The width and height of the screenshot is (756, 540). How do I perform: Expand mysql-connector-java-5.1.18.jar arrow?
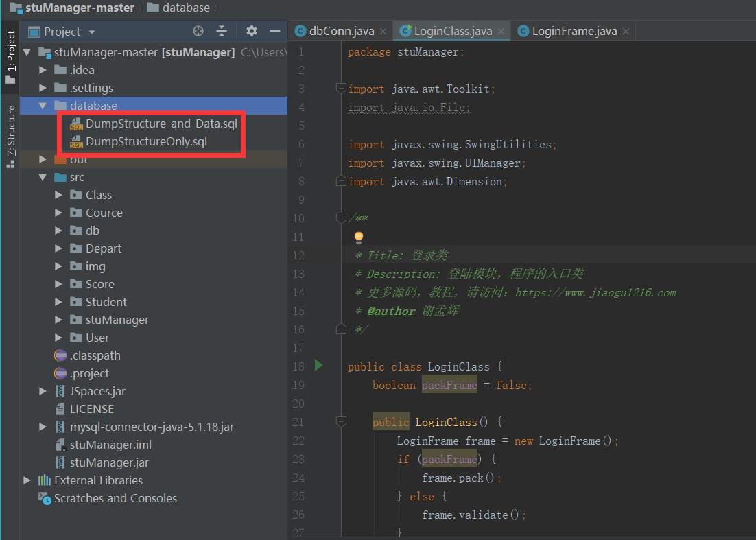pyautogui.click(x=43, y=427)
